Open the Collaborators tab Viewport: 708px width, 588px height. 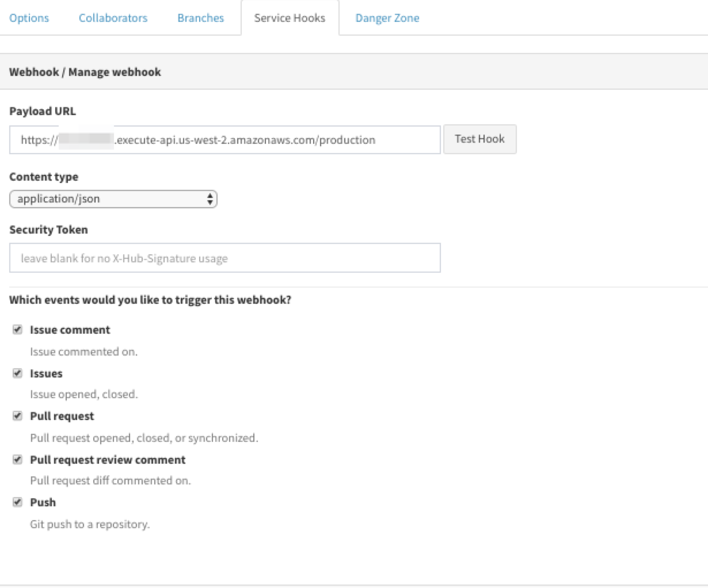click(112, 18)
